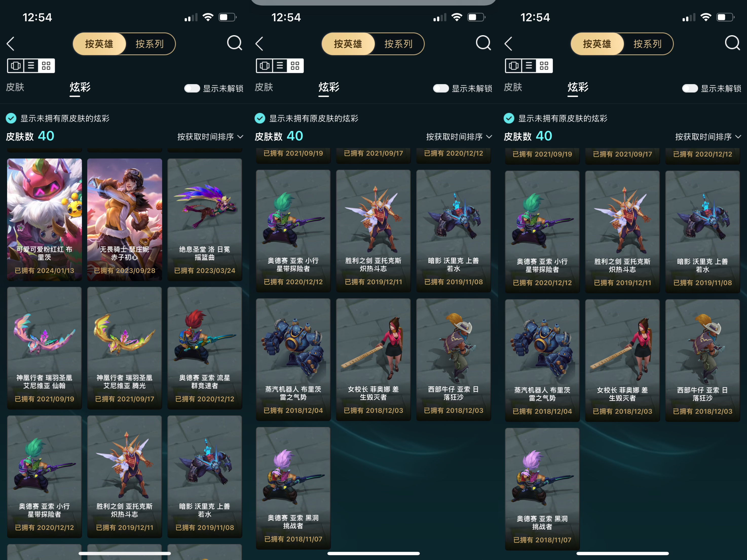Go back using arrow on the middle screen
The width and height of the screenshot is (747, 560).
(x=259, y=44)
